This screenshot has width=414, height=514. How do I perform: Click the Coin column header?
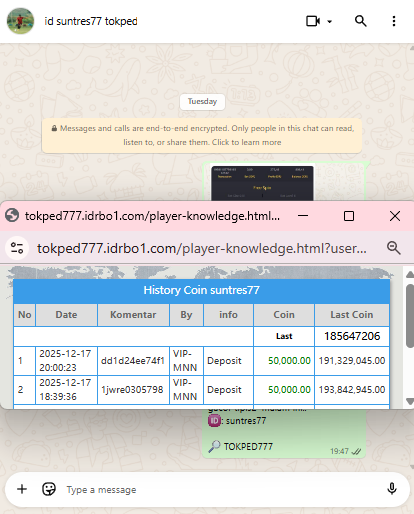click(284, 315)
